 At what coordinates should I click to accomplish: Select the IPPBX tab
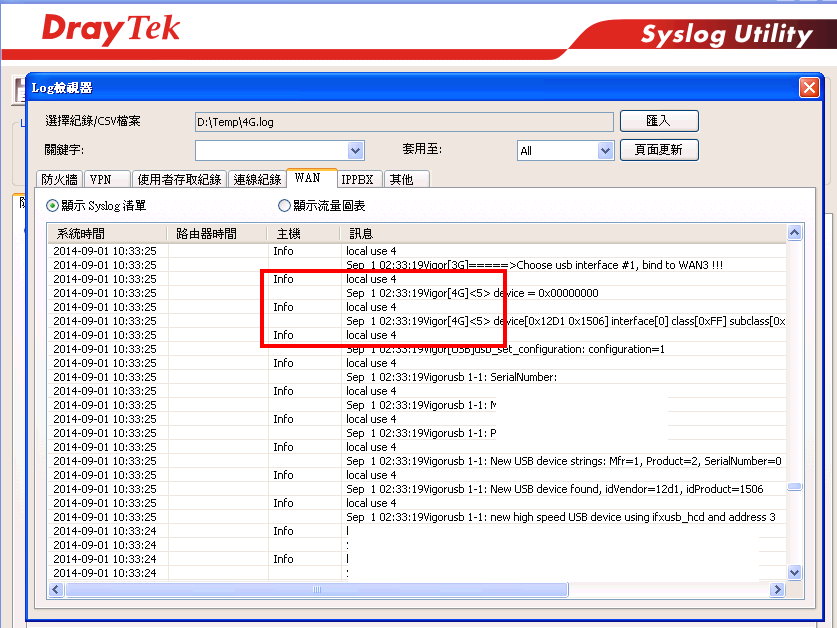(x=357, y=179)
